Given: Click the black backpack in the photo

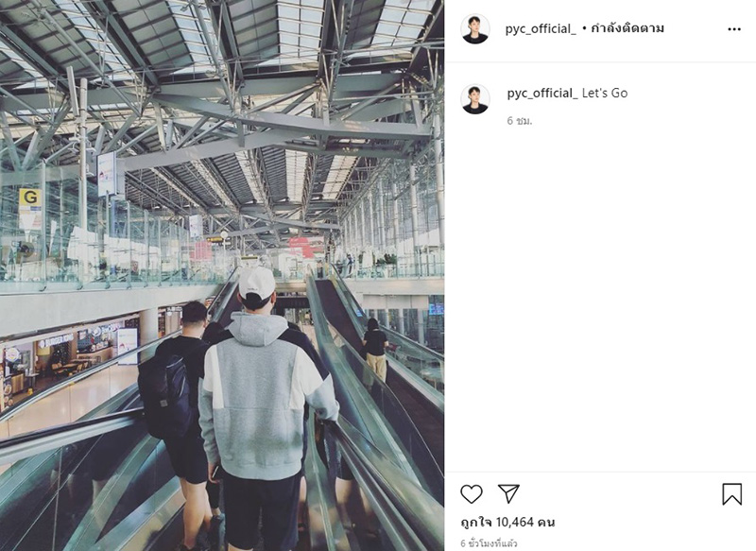Looking at the screenshot, I should pos(164,395).
